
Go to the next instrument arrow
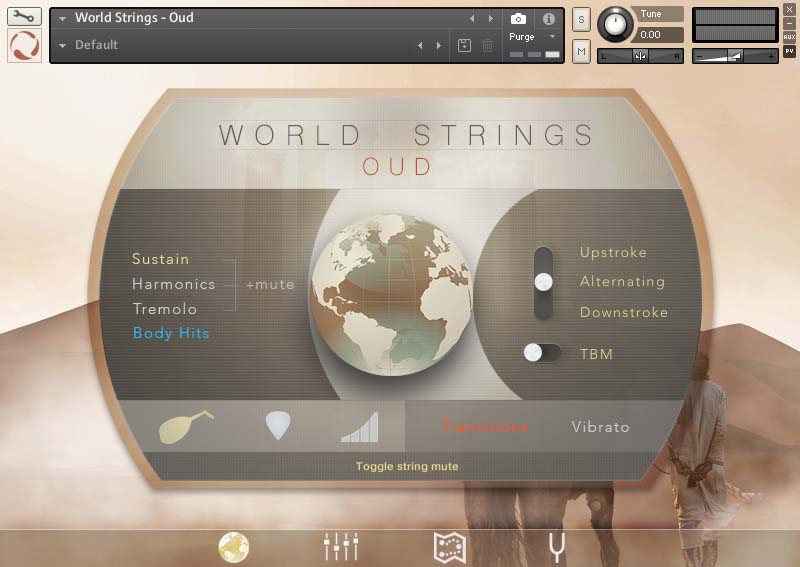[x=491, y=18]
